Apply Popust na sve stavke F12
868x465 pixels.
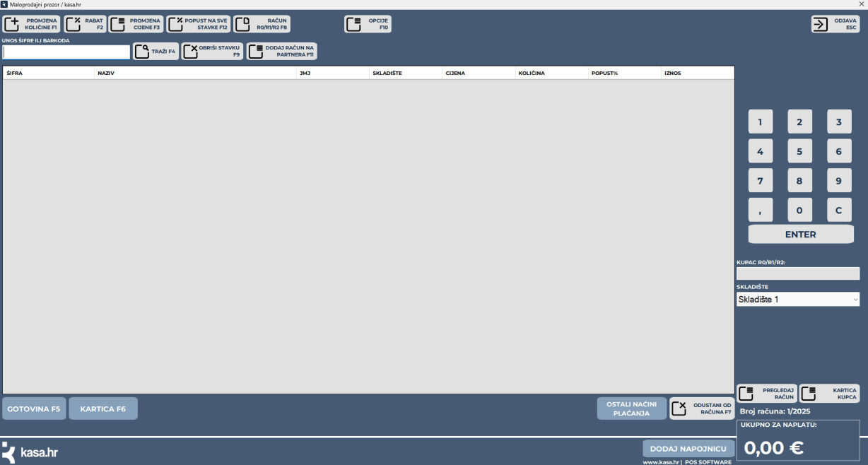[x=199, y=24]
